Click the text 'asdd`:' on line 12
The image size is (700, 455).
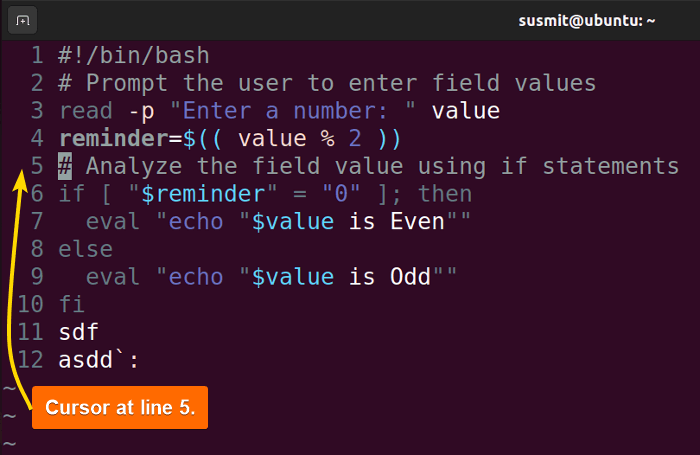coord(99,360)
